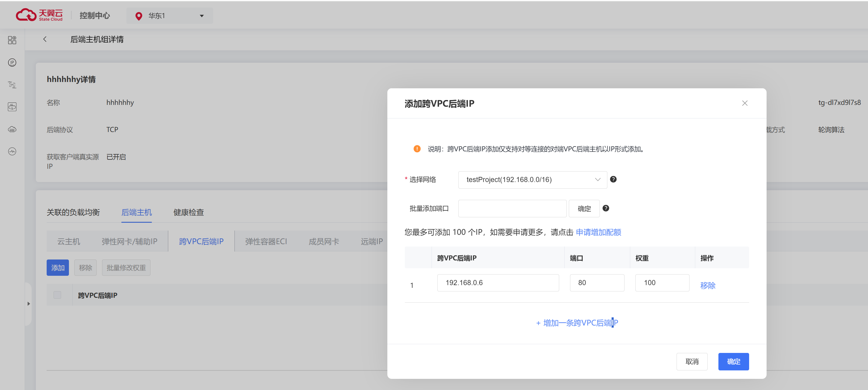Open the VPC sidebar icon
This screenshot has height=390, width=868.
coord(12,85)
